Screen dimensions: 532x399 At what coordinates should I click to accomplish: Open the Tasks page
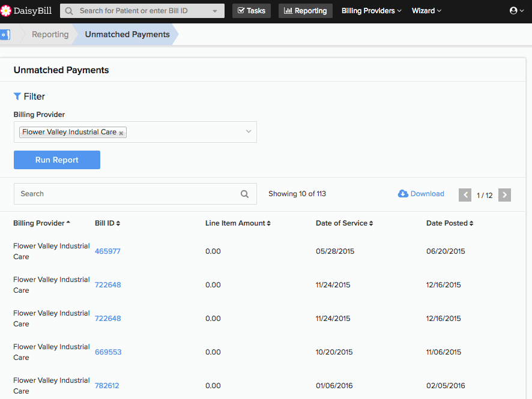point(252,11)
